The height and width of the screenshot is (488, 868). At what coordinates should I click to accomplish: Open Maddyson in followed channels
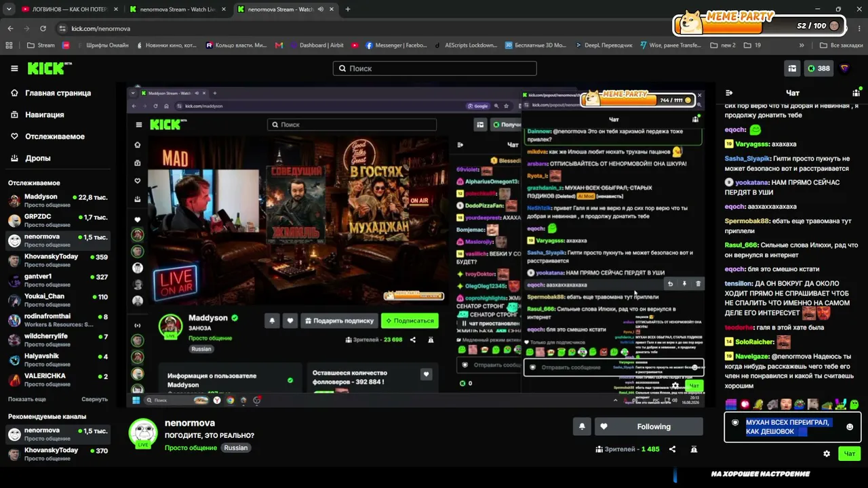pyautogui.click(x=58, y=201)
